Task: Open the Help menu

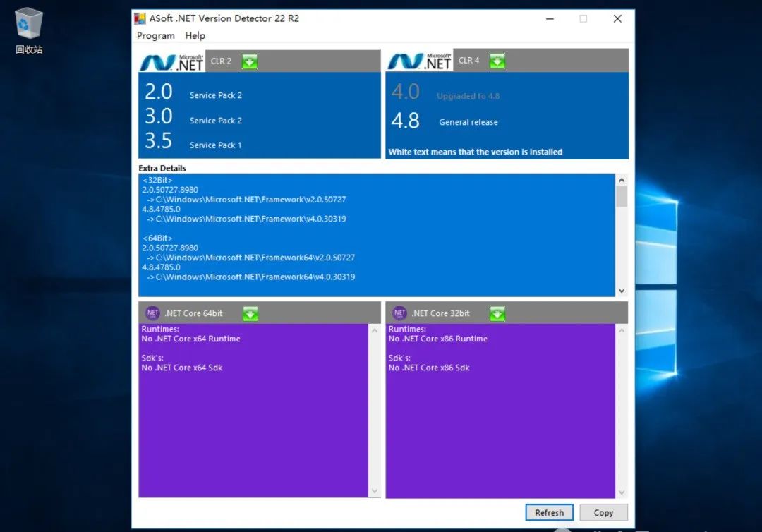Action: (195, 35)
